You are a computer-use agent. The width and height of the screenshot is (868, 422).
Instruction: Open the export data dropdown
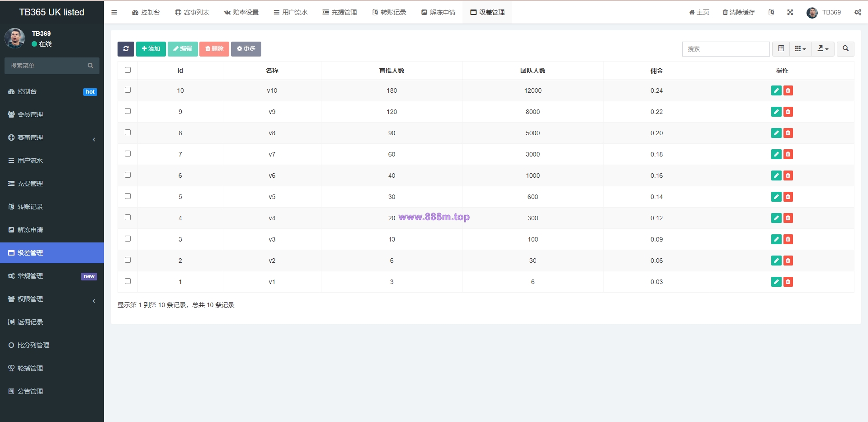[x=823, y=49]
